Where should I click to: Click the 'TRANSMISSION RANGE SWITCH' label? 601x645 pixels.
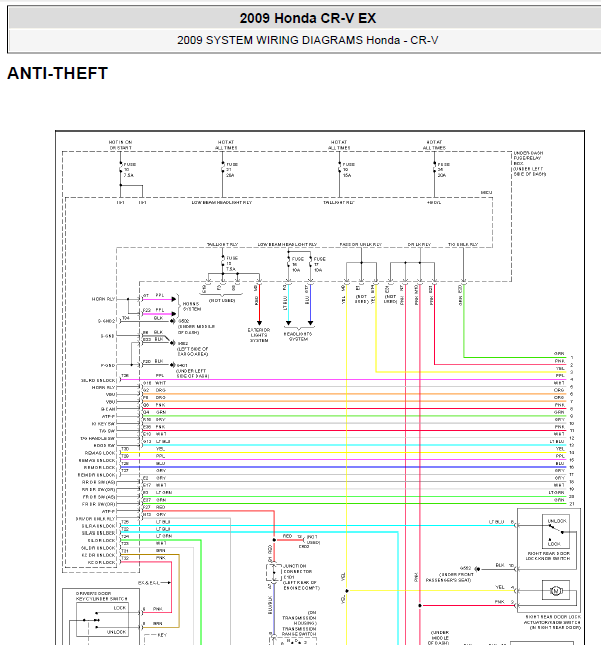(x=299, y=631)
